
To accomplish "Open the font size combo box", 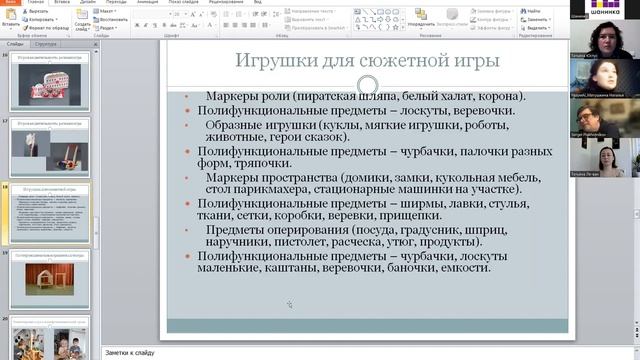I will tap(180, 14).
